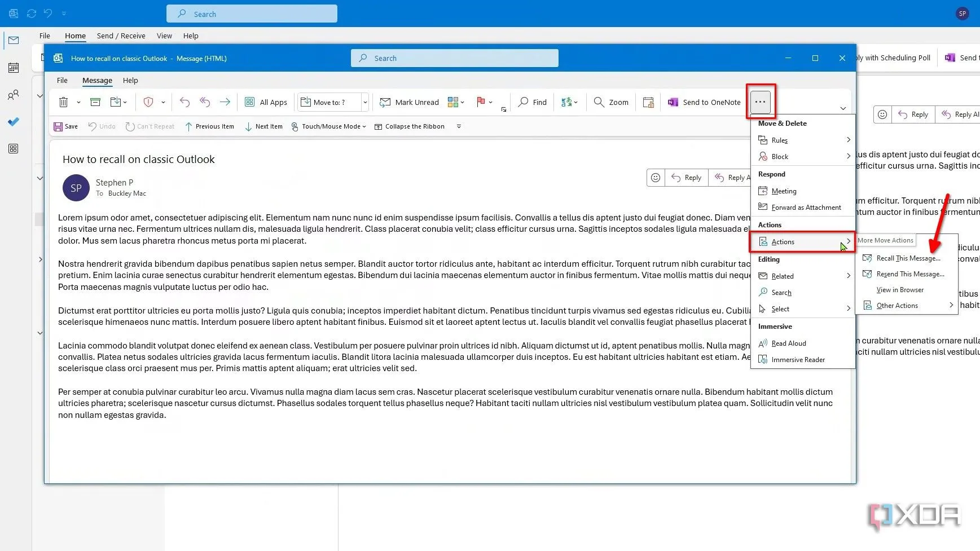This screenshot has width=980, height=551.
Task: Open the File tab in message window
Action: tap(62, 80)
